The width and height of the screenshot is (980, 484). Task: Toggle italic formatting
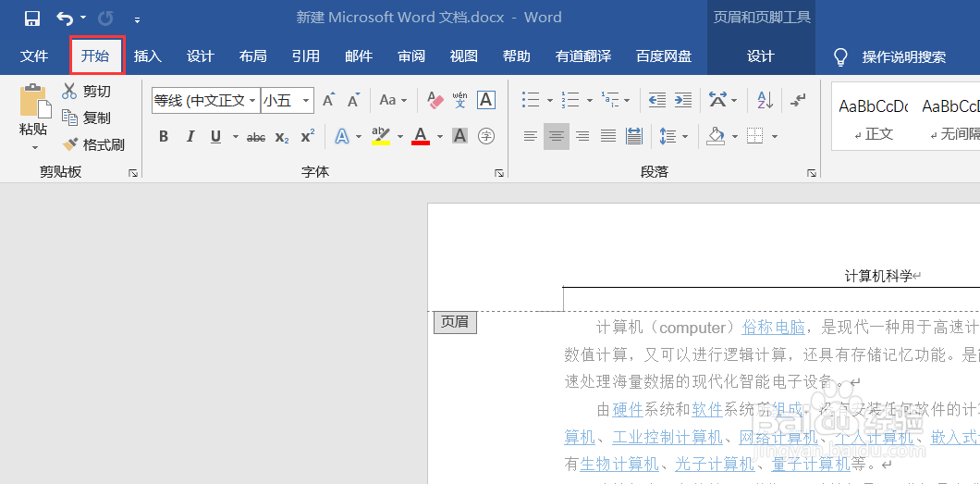(x=190, y=136)
